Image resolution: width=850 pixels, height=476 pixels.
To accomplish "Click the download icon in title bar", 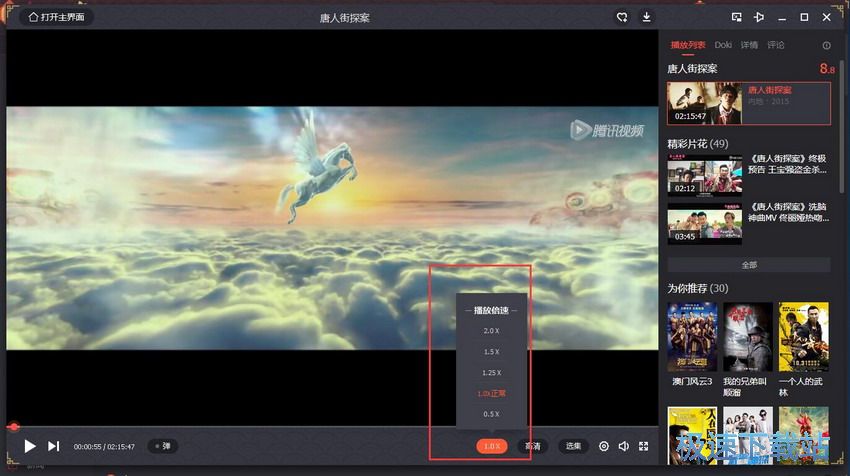I will pos(646,17).
